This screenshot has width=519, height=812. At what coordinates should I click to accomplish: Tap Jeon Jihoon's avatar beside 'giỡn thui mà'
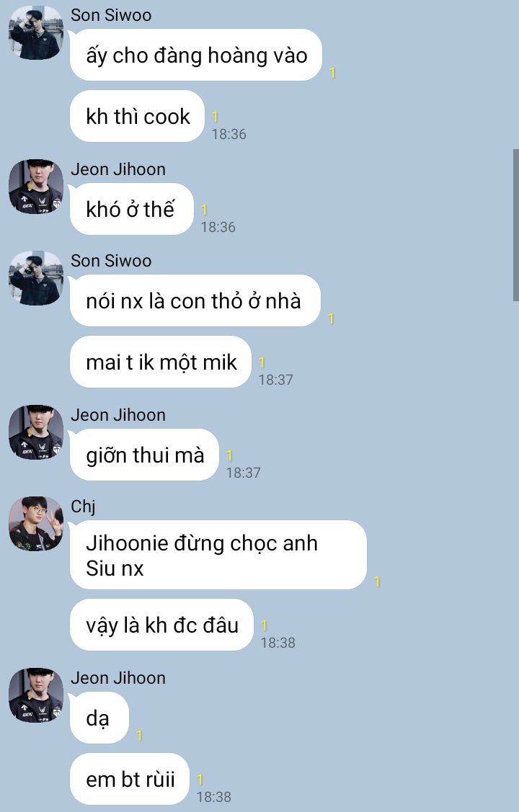tap(36, 432)
